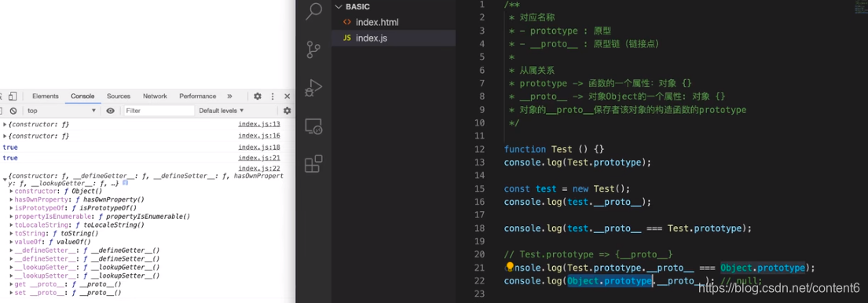
Task: Focus the console Filter input
Action: pos(159,111)
